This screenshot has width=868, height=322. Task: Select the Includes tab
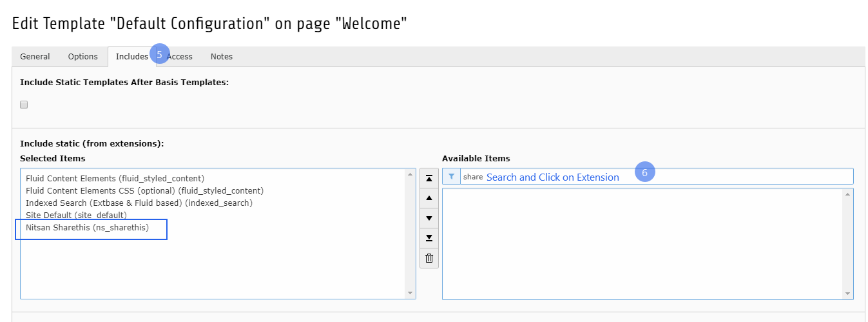point(132,56)
